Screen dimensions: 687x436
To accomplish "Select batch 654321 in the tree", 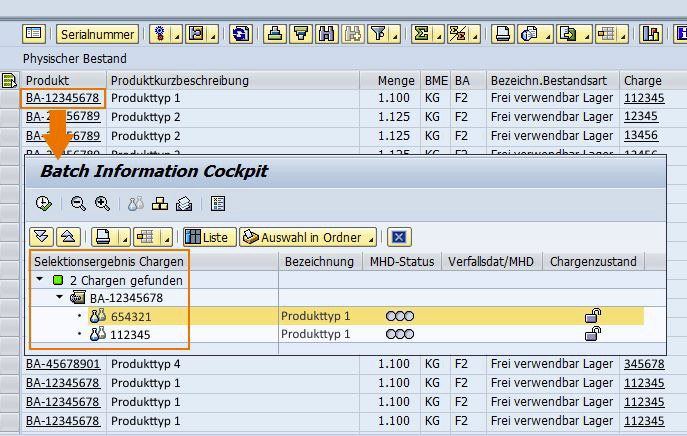I will pyautogui.click(x=130, y=316).
